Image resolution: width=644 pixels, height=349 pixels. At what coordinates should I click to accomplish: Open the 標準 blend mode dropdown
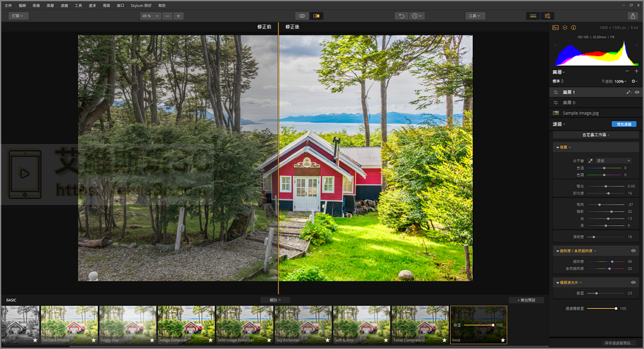558,81
